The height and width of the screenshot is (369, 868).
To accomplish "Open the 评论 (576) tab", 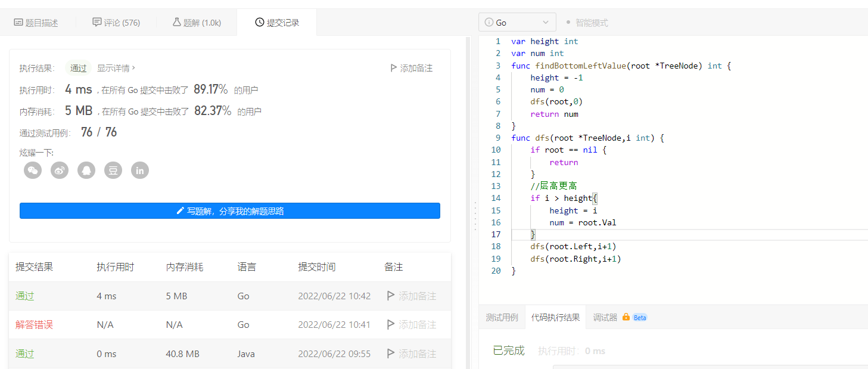I will [116, 23].
